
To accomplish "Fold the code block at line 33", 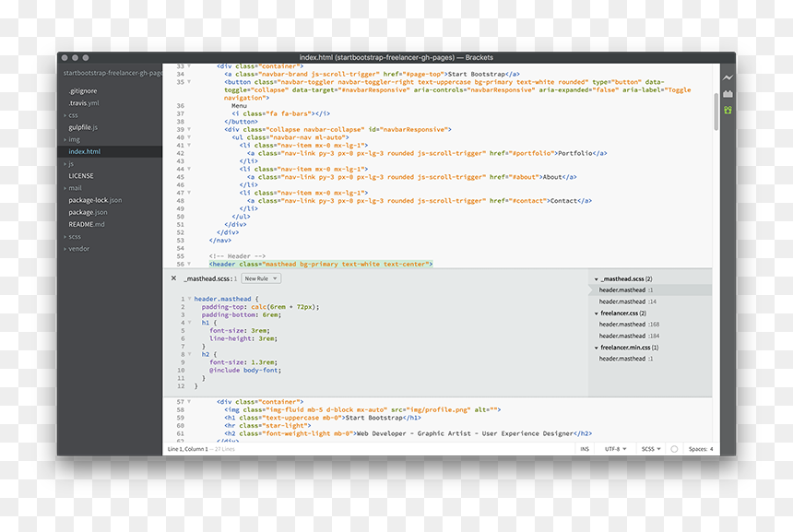I will (189, 66).
